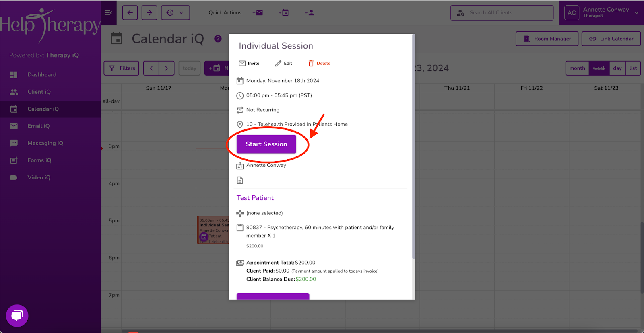This screenshot has width=644, height=333.
Task: Click the payment icon beside Appointment Total
Action: pyautogui.click(x=240, y=263)
